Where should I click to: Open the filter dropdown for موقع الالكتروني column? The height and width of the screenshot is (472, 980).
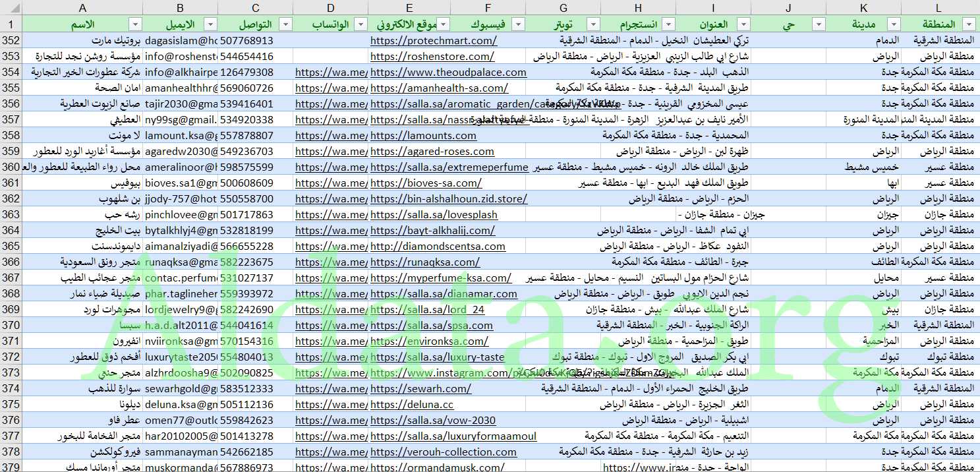[x=444, y=24]
